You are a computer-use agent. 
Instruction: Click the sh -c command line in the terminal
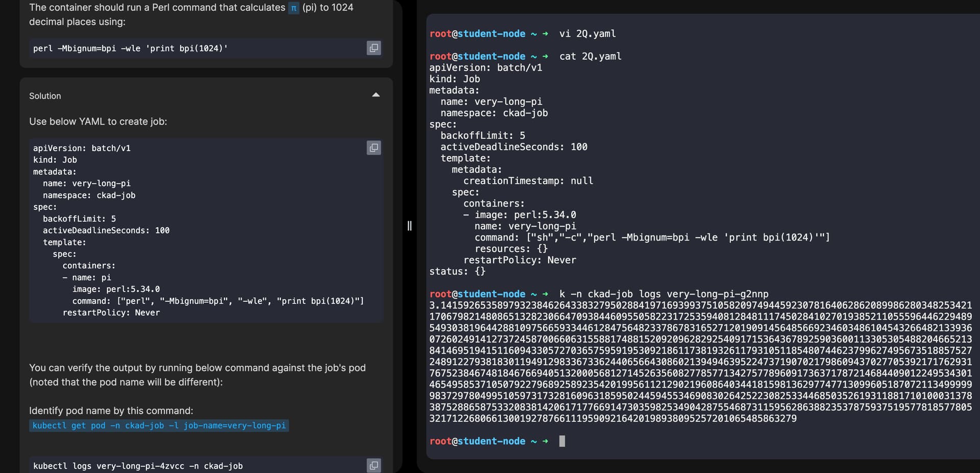(x=652, y=238)
